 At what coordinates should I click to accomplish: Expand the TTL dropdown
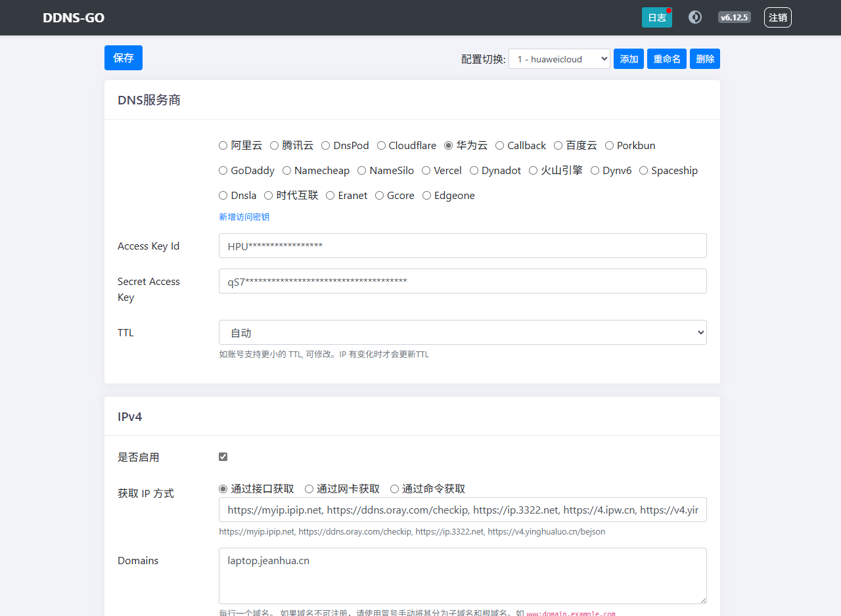463,332
